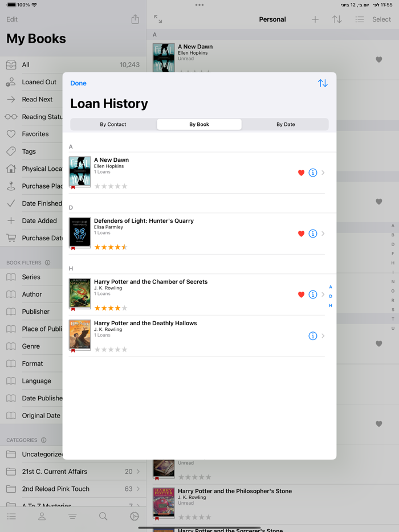
Task: Tap the share icon in sidebar header
Action: [x=135, y=19]
